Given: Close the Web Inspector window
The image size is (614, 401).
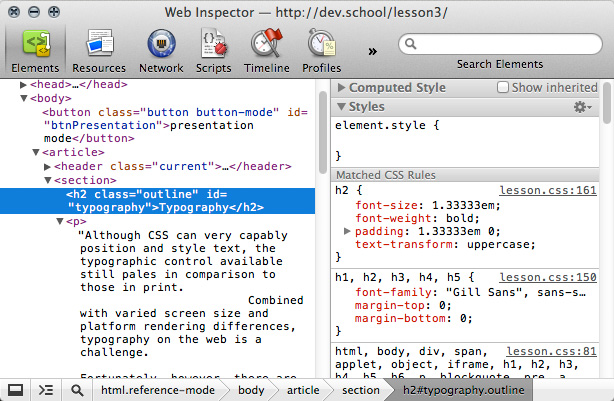Looking at the screenshot, I should pyautogui.click(x=14, y=12).
